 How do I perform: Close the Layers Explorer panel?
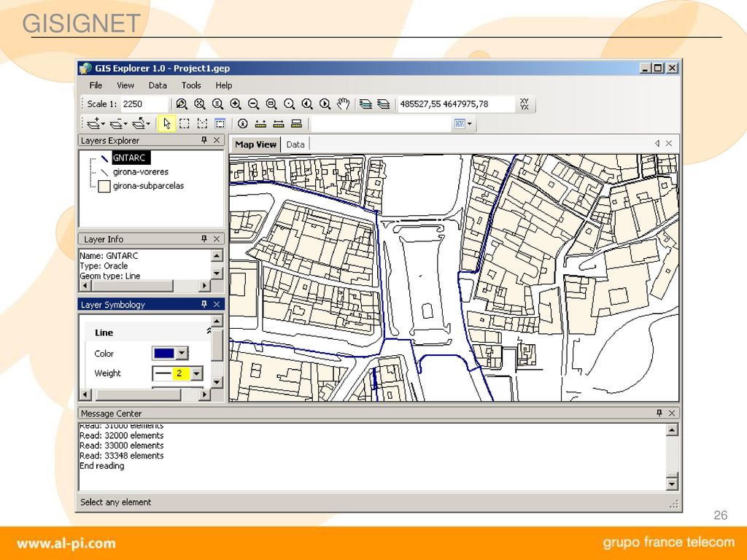[217, 140]
